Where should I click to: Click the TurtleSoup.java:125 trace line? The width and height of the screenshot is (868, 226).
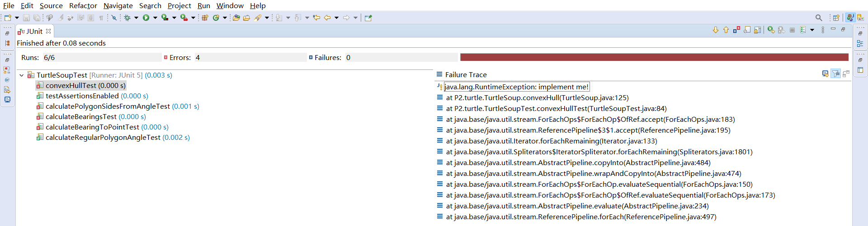[537, 97]
